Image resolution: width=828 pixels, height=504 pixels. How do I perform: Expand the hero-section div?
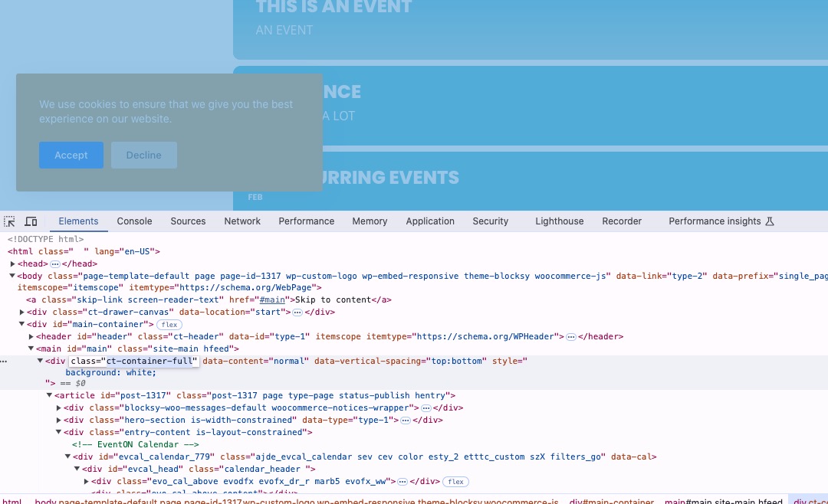(58, 420)
